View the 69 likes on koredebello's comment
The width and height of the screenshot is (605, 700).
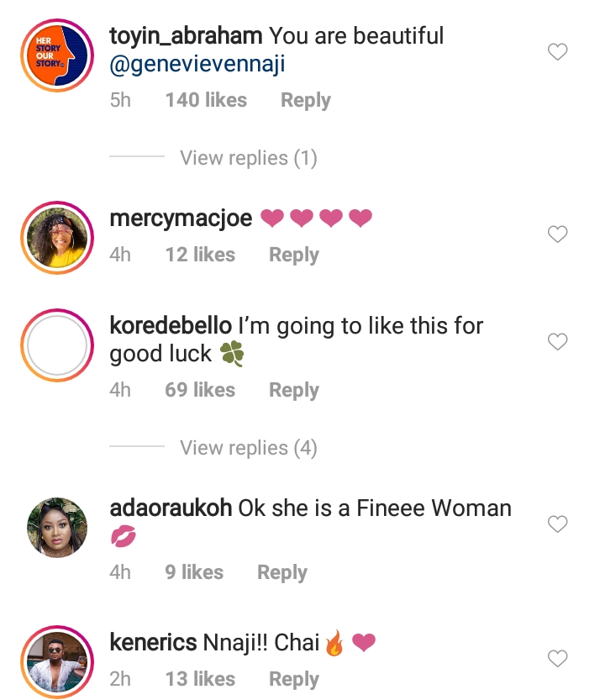(x=200, y=390)
